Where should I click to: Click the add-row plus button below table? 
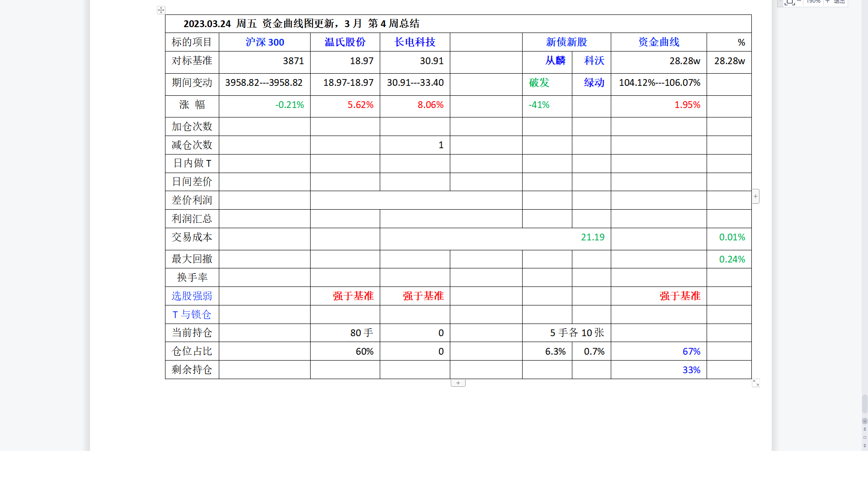(x=458, y=383)
